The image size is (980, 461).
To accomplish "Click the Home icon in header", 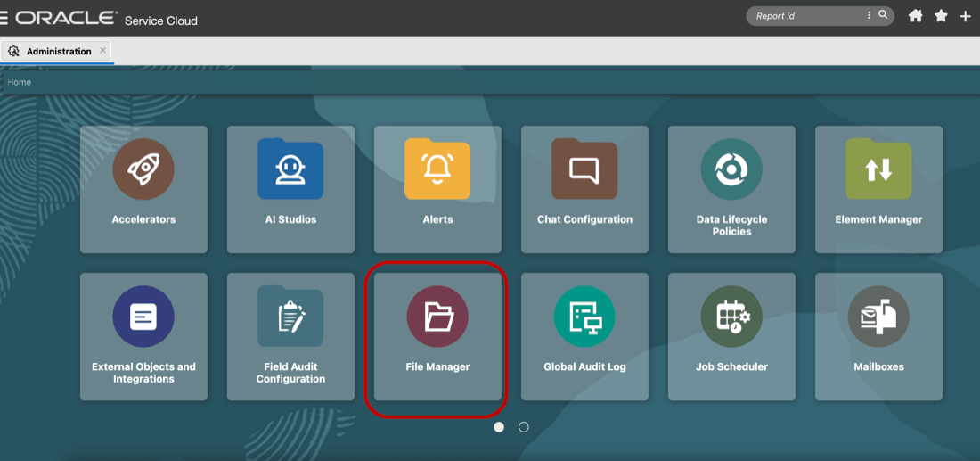I will click(x=915, y=16).
